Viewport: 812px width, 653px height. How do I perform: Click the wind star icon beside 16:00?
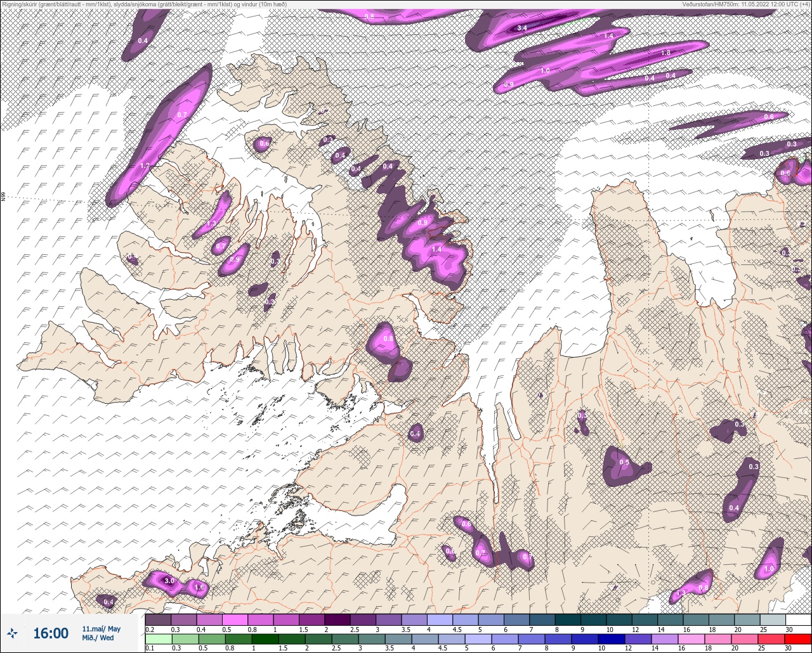[x=12, y=633]
